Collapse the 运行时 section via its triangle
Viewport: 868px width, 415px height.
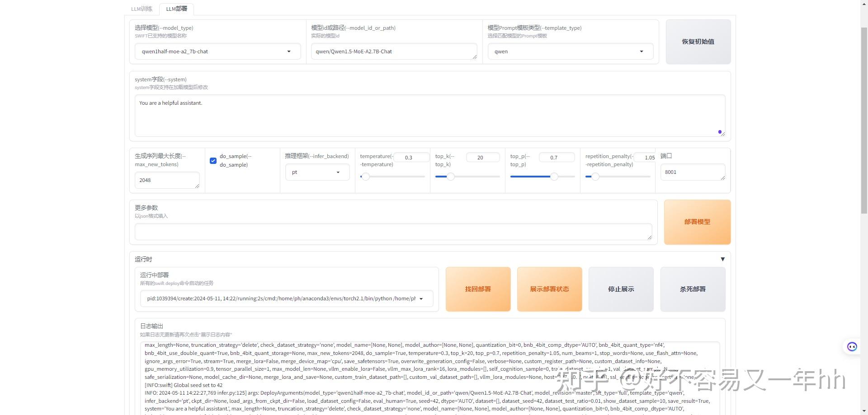point(723,259)
